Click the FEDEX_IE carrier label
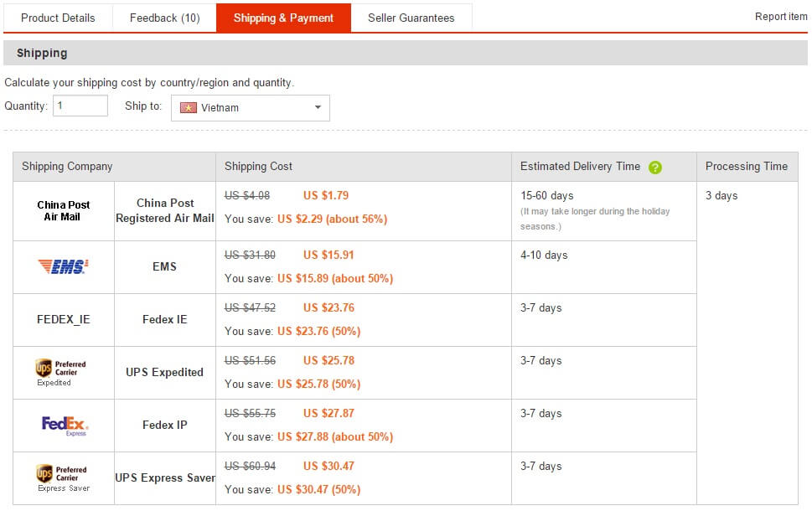This screenshot has height=511, width=812. click(64, 319)
